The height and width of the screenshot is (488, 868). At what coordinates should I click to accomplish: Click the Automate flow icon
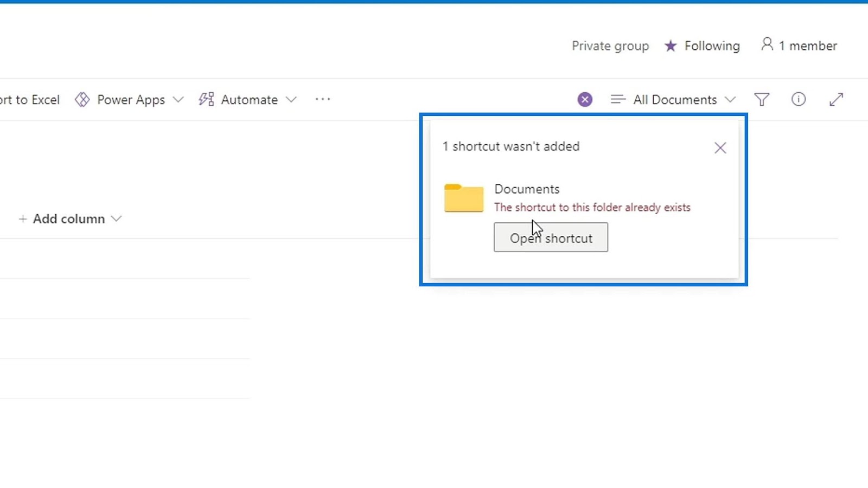(206, 99)
